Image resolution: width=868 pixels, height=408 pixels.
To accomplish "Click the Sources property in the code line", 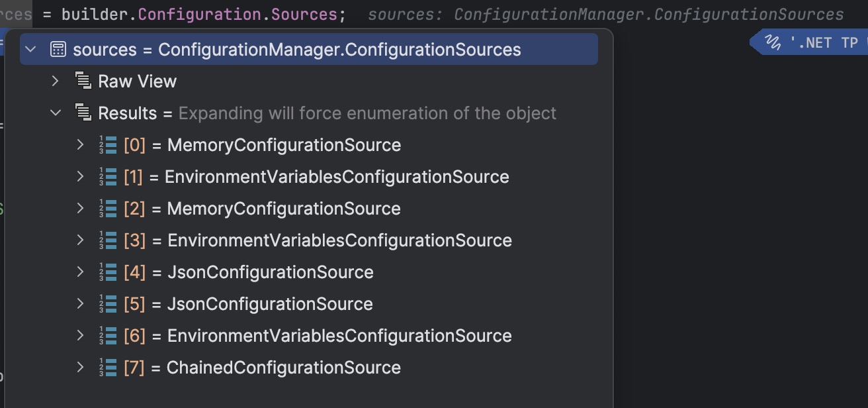I will click(304, 15).
